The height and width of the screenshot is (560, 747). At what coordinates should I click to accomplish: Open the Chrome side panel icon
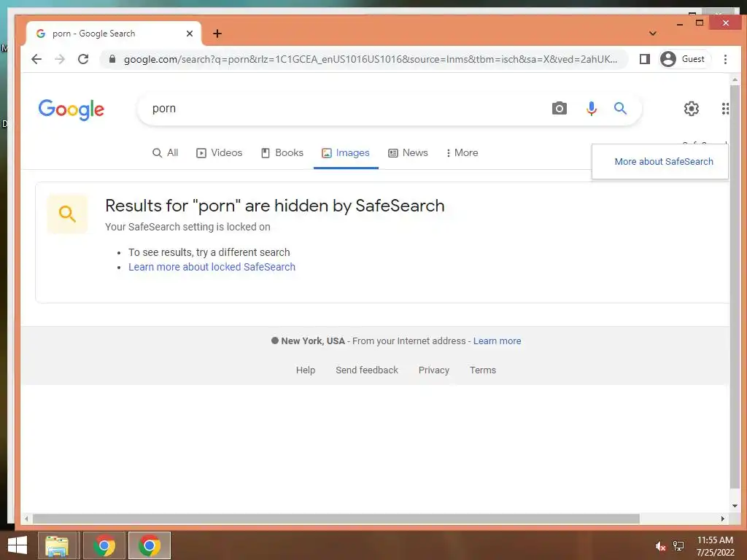click(x=645, y=59)
